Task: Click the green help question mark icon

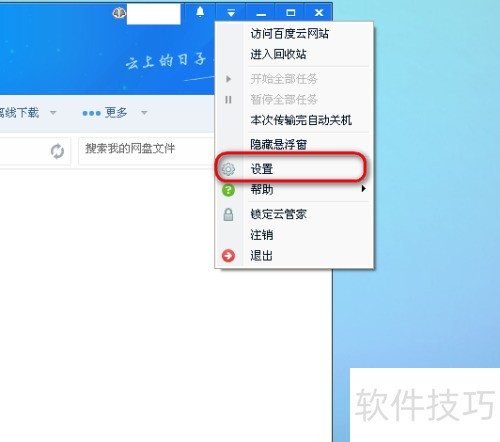Action: [x=228, y=190]
